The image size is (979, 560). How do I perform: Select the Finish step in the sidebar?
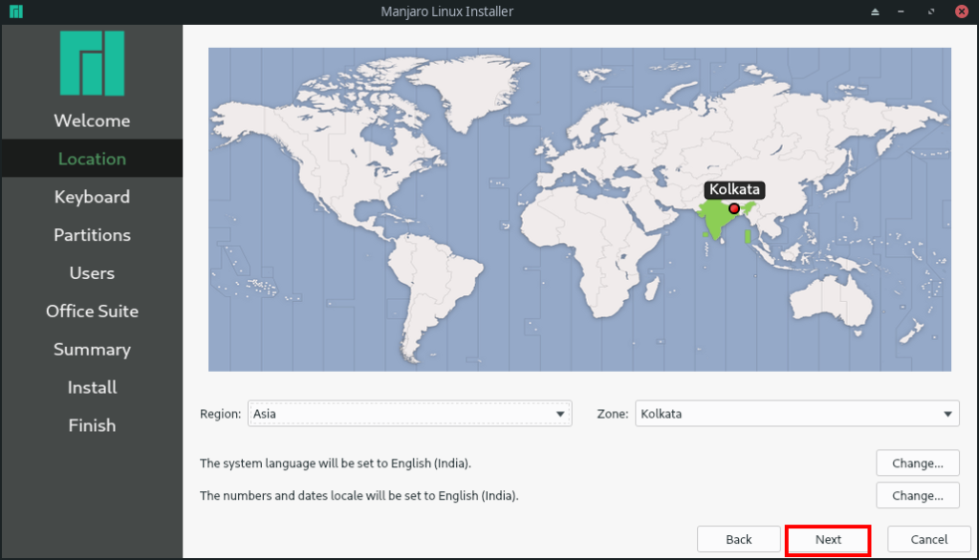coord(92,425)
